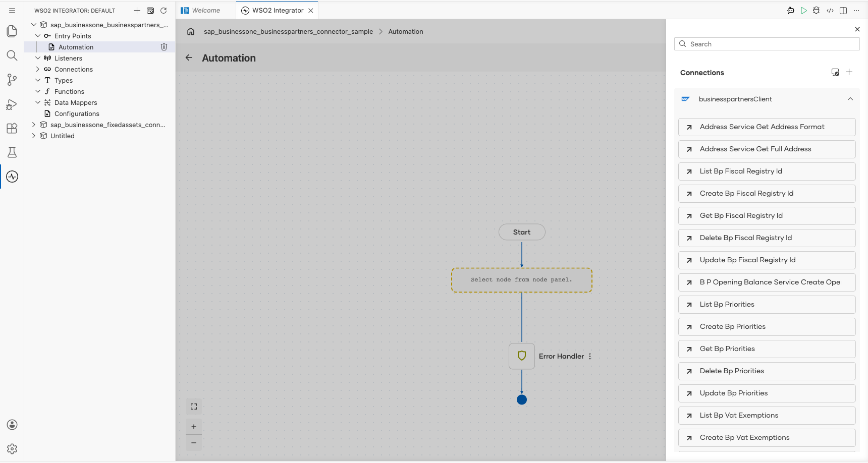Open the hamburger application menu
The height and width of the screenshot is (463, 868).
point(12,10)
